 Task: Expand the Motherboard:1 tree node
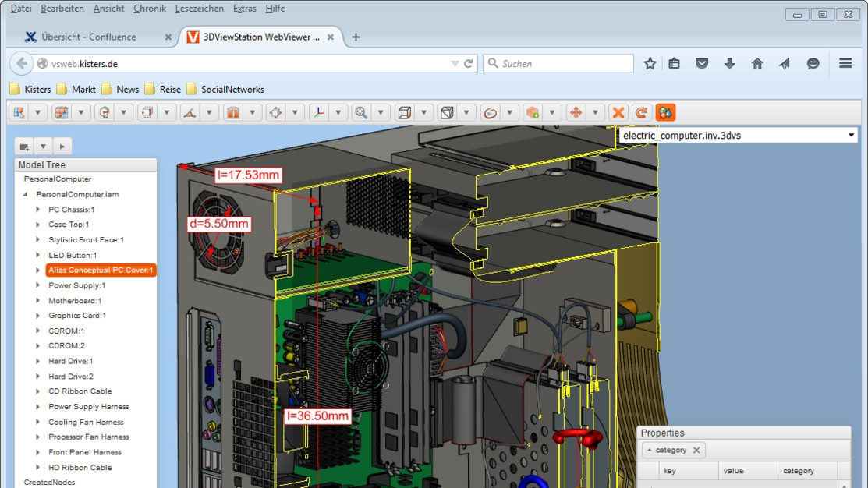(x=37, y=301)
